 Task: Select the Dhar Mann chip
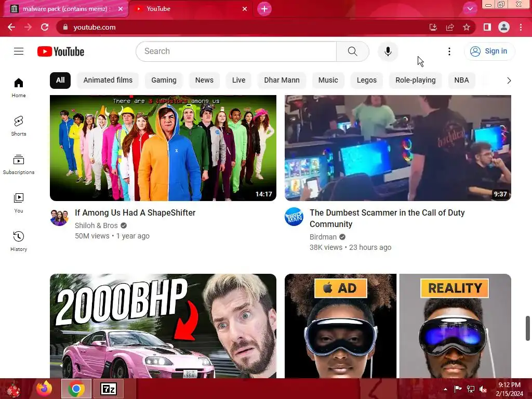(282, 80)
